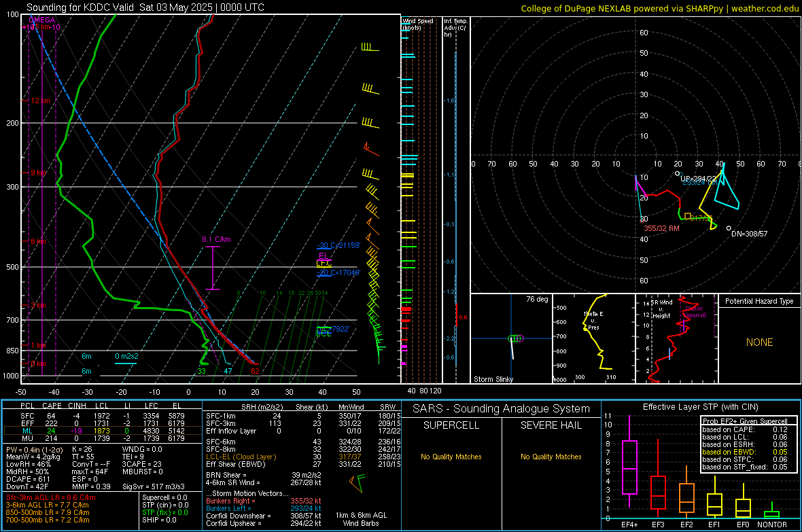Select No Quality Matches under SUPERCELL

click(451, 457)
